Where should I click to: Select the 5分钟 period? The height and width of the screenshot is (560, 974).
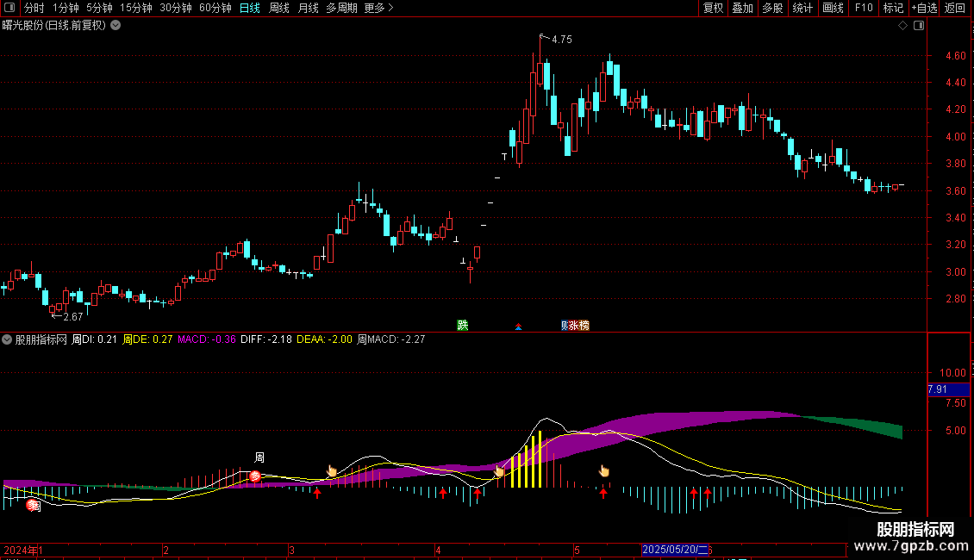[99, 8]
